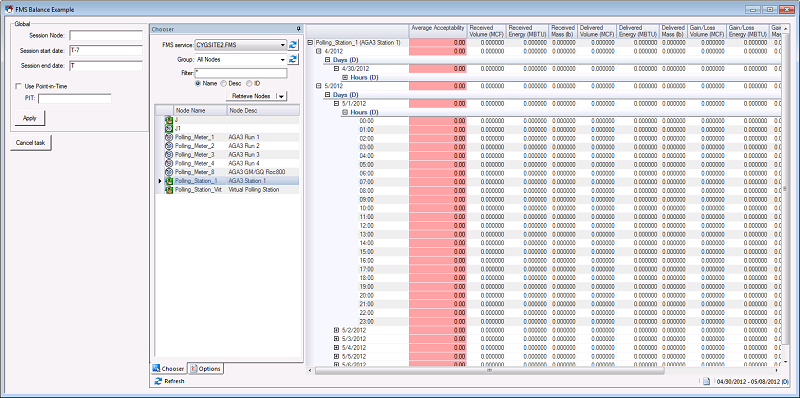The image size is (800, 398).
Task: Click the meter icon of Polling_Meter_4
Action: tap(169, 163)
